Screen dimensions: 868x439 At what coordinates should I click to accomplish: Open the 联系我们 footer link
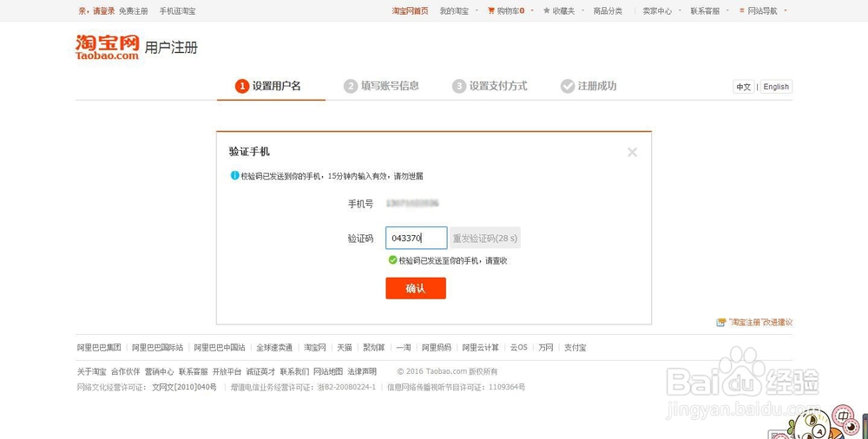294,371
